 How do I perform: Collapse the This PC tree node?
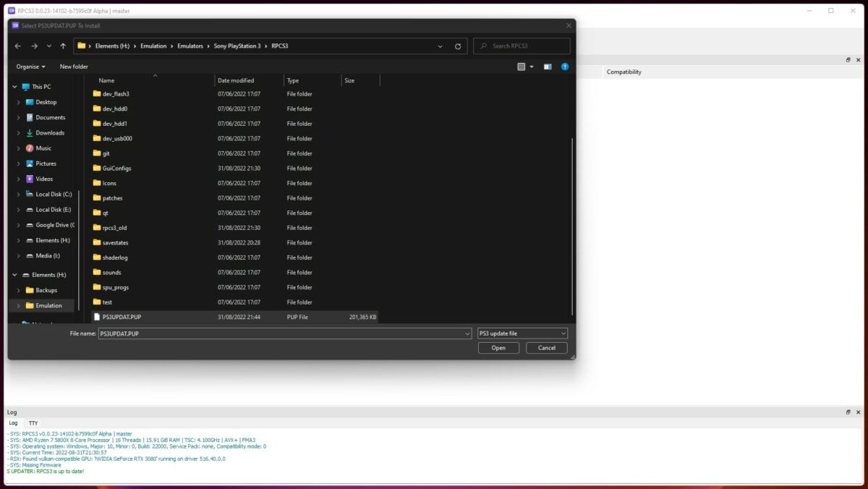pyautogui.click(x=15, y=87)
